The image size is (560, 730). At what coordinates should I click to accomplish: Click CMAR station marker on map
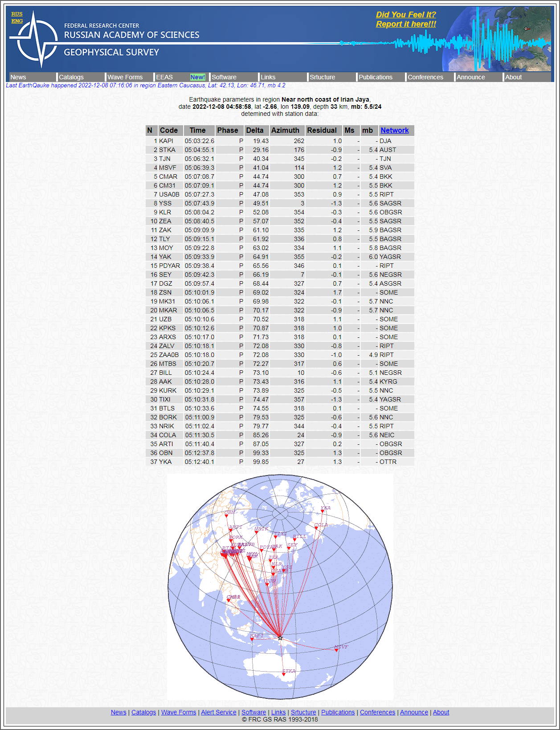[x=229, y=601]
